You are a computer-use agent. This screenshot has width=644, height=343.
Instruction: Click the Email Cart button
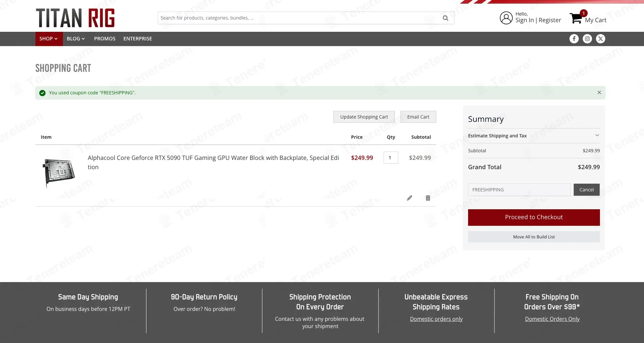point(418,117)
